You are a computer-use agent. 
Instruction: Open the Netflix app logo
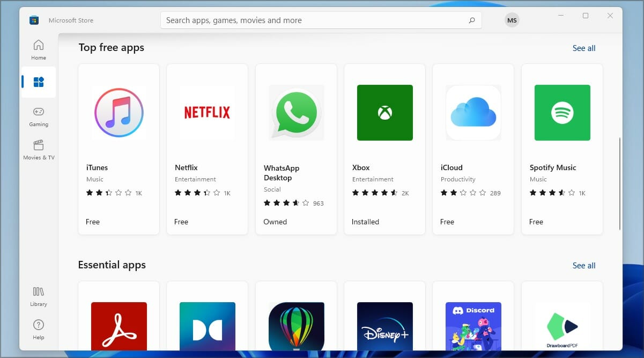[x=207, y=113]
